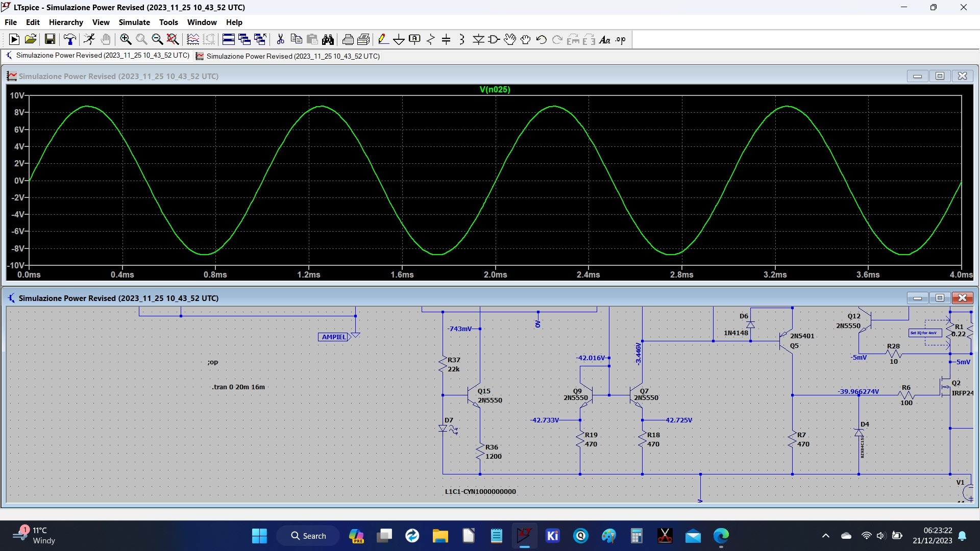Image resolution: width=980 pixels, height=551 pixels.
Task: Click the Close All Windows icon
Action: 260,39
